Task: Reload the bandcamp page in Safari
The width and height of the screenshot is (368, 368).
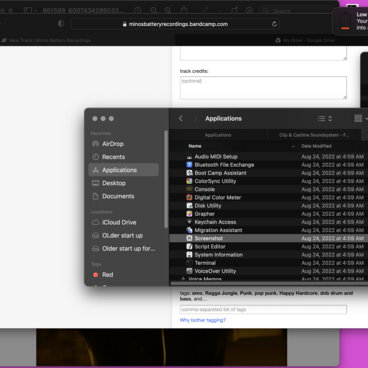Action: click(x=274, y=24)
